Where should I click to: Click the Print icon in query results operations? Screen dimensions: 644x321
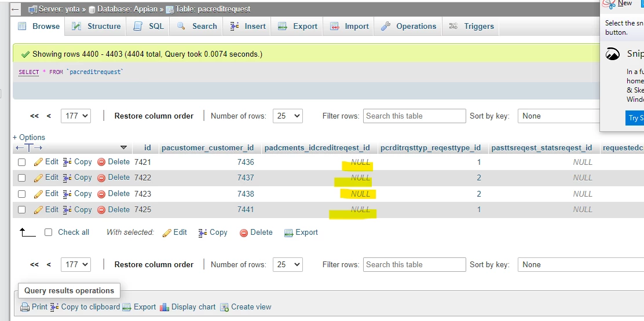[25, 307]
